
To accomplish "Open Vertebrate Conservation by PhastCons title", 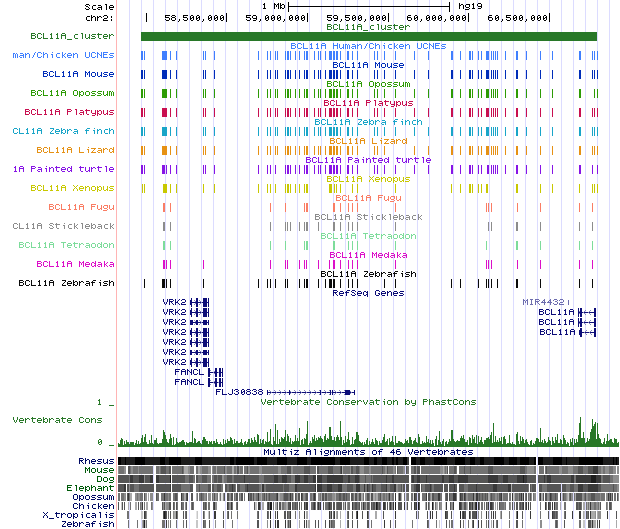I will pos(366,402).
